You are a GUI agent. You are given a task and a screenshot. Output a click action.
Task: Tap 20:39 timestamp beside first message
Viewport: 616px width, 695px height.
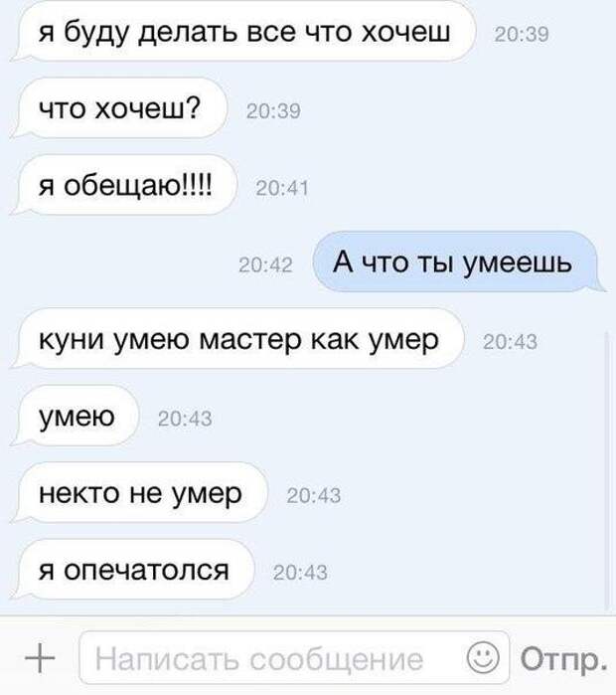pos(522,35)
